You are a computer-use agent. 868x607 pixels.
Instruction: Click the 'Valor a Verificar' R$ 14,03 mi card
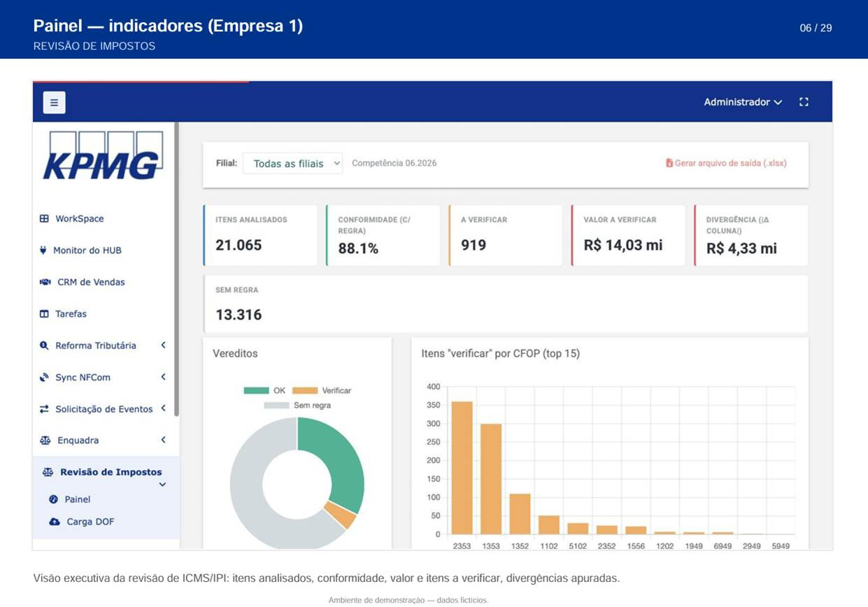pyautogui.click(x=628, y=235)
